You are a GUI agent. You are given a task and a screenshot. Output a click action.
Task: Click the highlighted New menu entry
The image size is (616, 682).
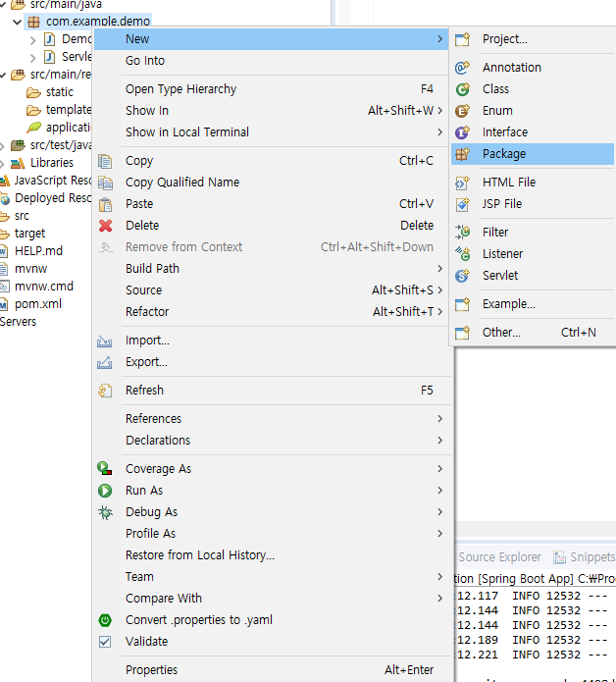click(x=271, y=39)
